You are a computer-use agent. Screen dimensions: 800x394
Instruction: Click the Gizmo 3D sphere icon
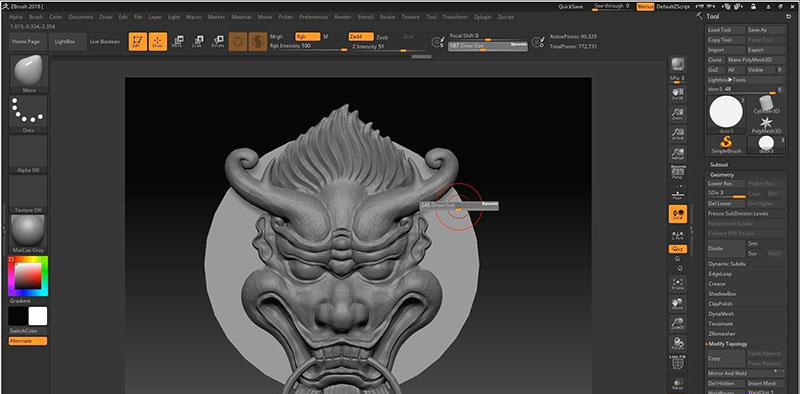(x=238, y=41)
